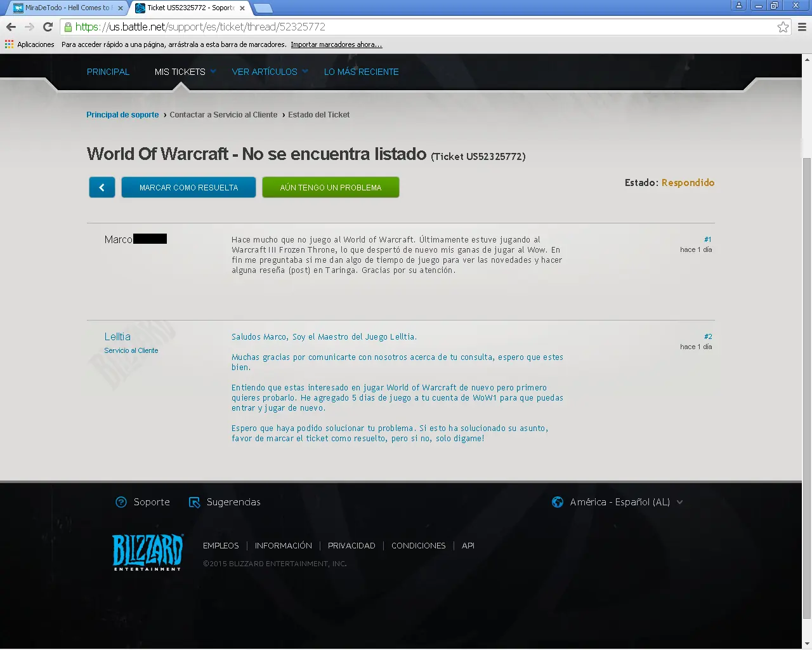Go back with the browser back arrow

coord(11,27)
